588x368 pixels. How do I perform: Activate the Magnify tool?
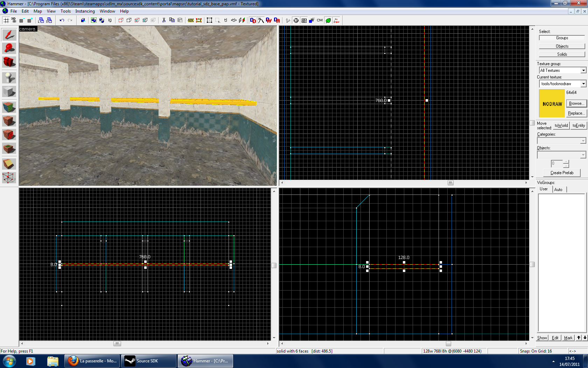[x=9, y=48]
